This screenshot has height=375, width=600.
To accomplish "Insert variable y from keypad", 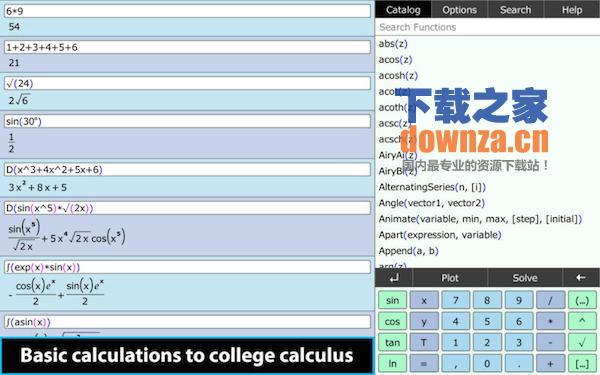I will coord(424,321).
